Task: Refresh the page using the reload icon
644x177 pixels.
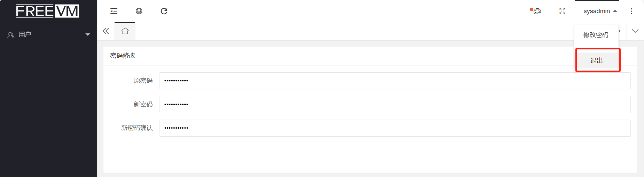Action: click(164, 11)
